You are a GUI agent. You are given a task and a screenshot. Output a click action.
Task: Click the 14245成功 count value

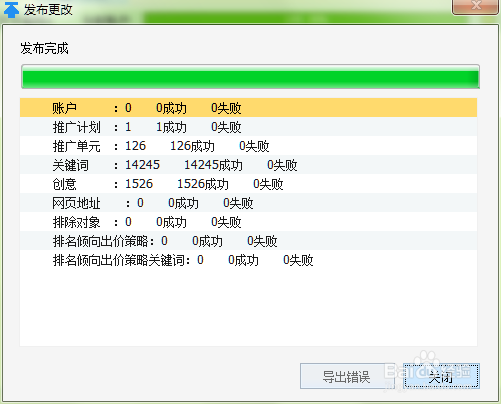tap(213, 165)
